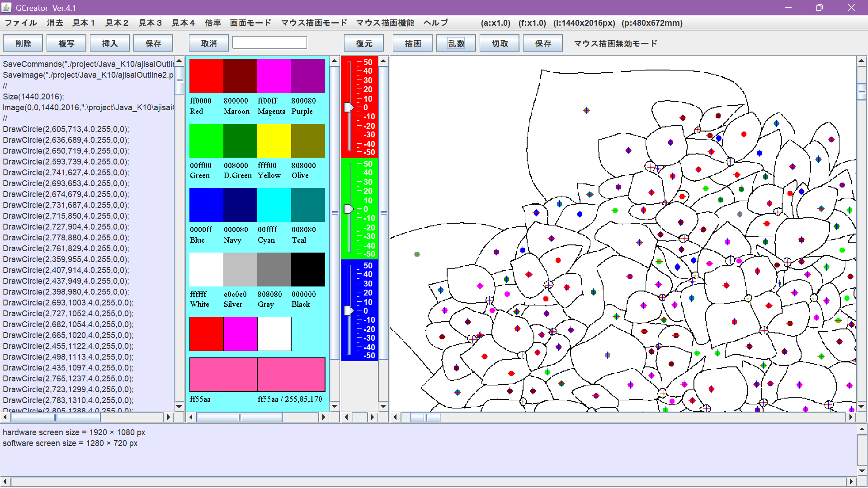Open the マウス描画モード menu
The width and height of the screenshot is (868, 488).
coord(314,23)
